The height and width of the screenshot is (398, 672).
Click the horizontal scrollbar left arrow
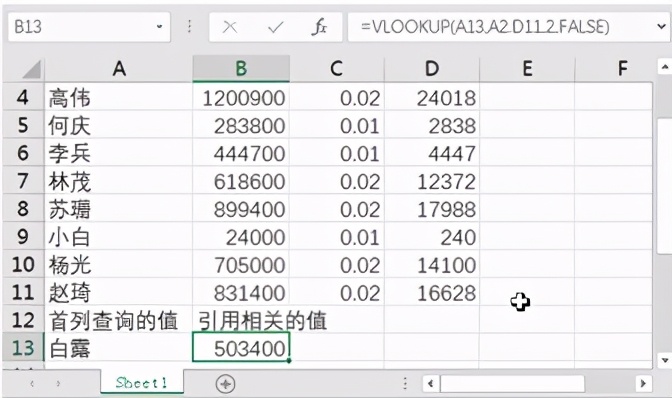431,383
